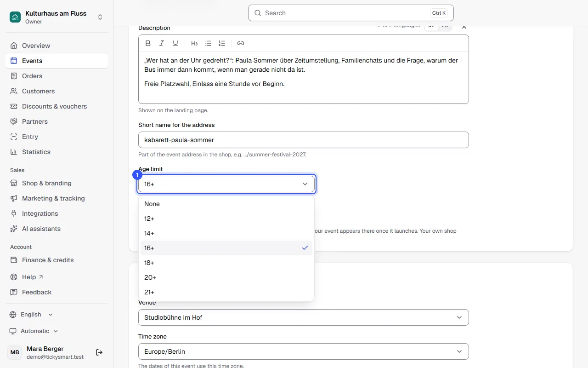Image resolution: width=588 pixels, height=368 pixels.
Task: Go to Orders in the sidebar
Action: [57, 76]
